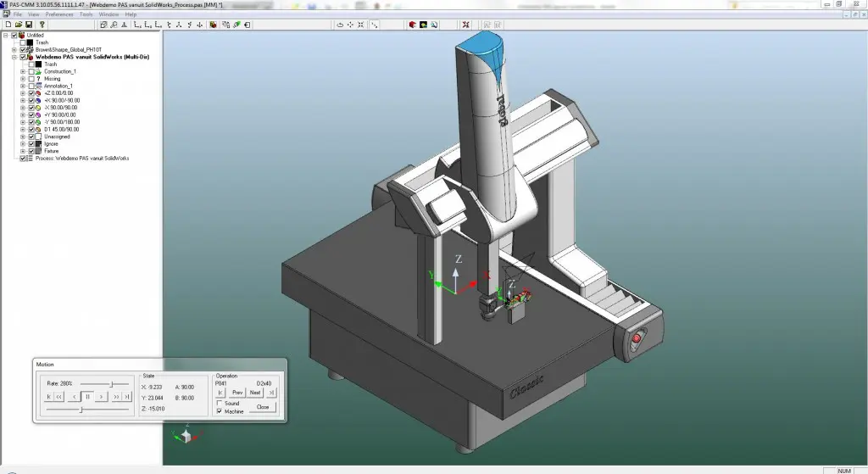Image resolution: width=868 pixels, height=474 pixels.
Task: Enable the Sound checkbox in Motion dialog
Action: 220,403
